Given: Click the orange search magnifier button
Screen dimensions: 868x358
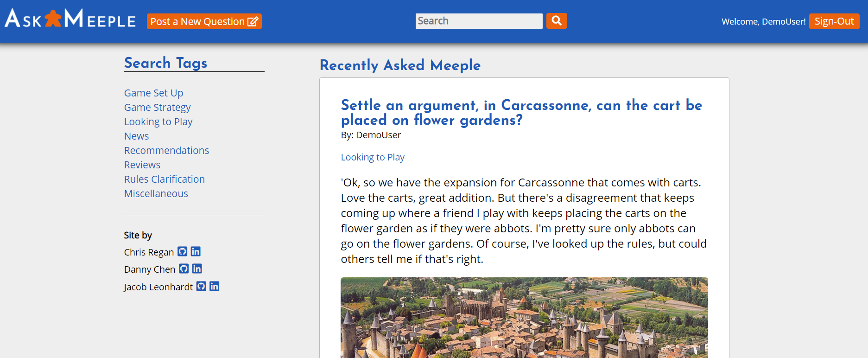Looking at the screenshot, I should (557, 21).
